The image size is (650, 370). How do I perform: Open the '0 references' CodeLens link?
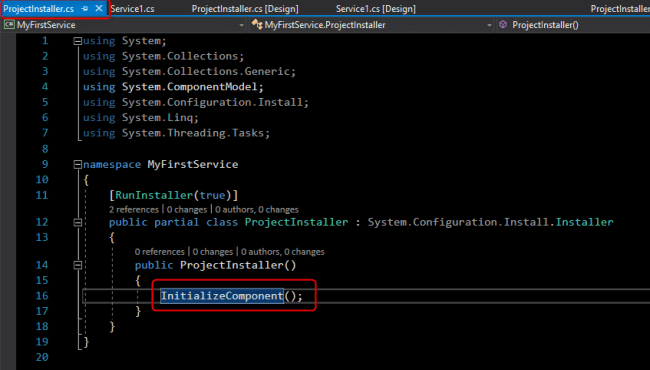[160, 252]
